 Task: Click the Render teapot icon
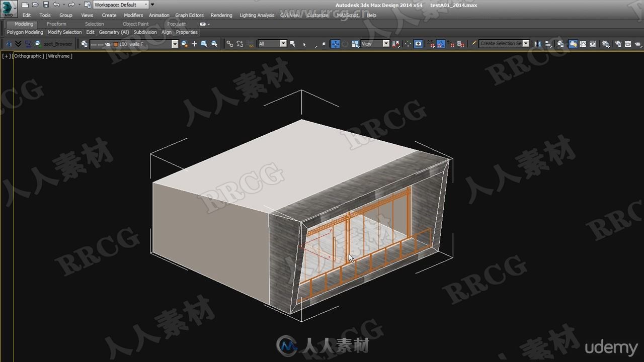638,44
